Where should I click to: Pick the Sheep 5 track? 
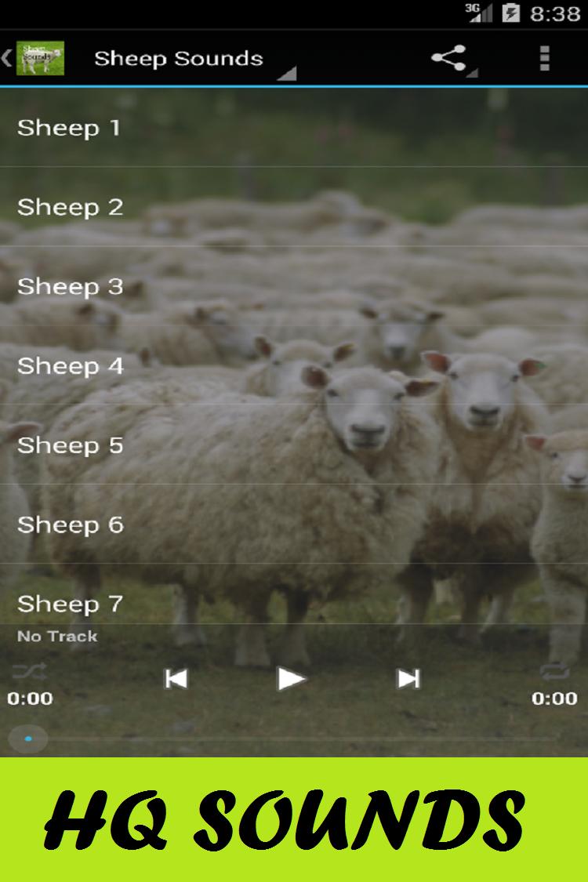click(294, 445)
